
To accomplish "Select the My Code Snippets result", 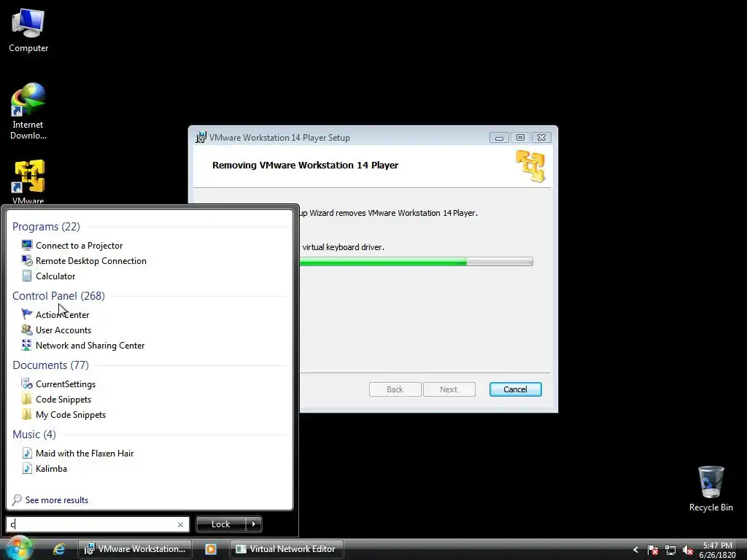I will pos(71,414).
